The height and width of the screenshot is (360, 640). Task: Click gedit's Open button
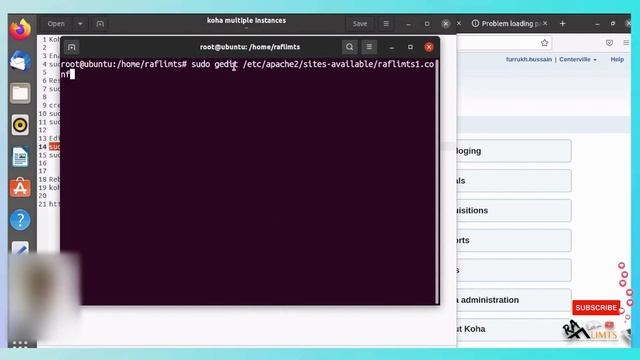(56, 24)
